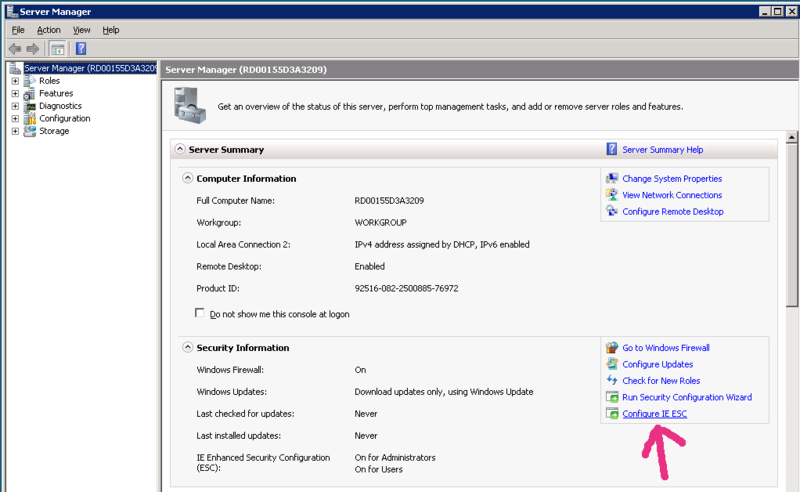Collapse the Computer Information section

[188, 178]
